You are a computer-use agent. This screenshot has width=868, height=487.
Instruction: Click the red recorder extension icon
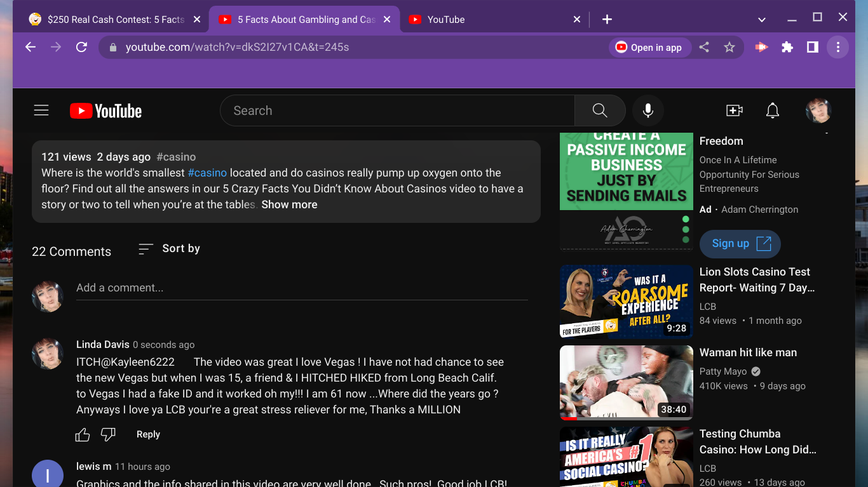coord(761,47)
